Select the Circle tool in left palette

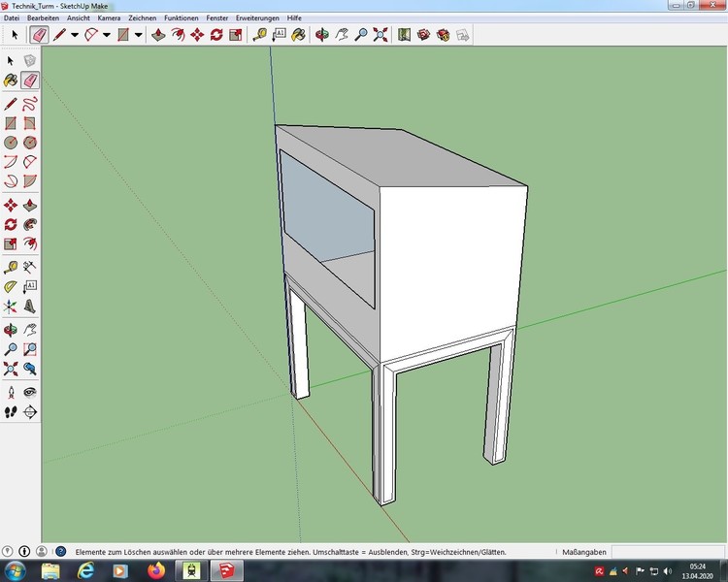(x=11, y=143)
